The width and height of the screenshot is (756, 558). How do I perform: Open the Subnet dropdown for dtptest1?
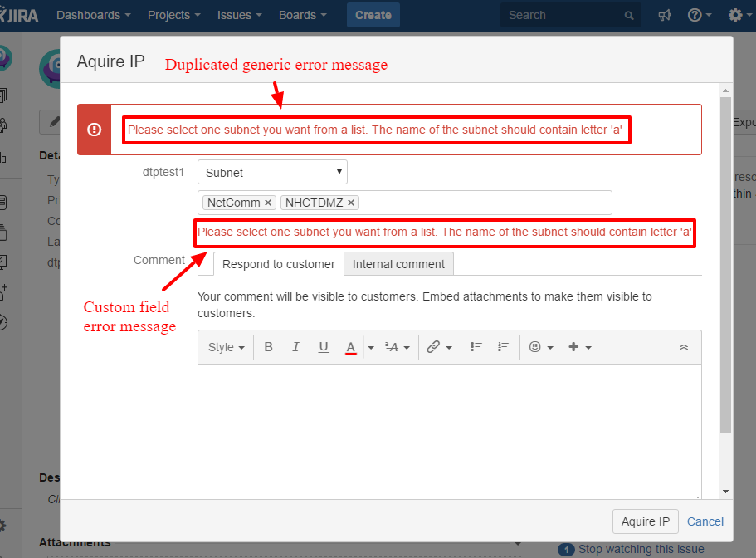pos(272,173)
